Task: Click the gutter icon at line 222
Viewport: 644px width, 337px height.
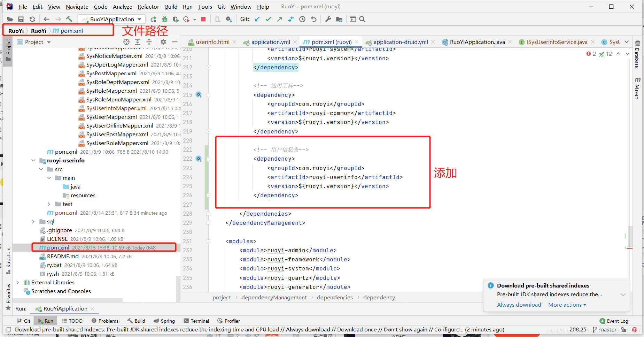Action: 199,159
